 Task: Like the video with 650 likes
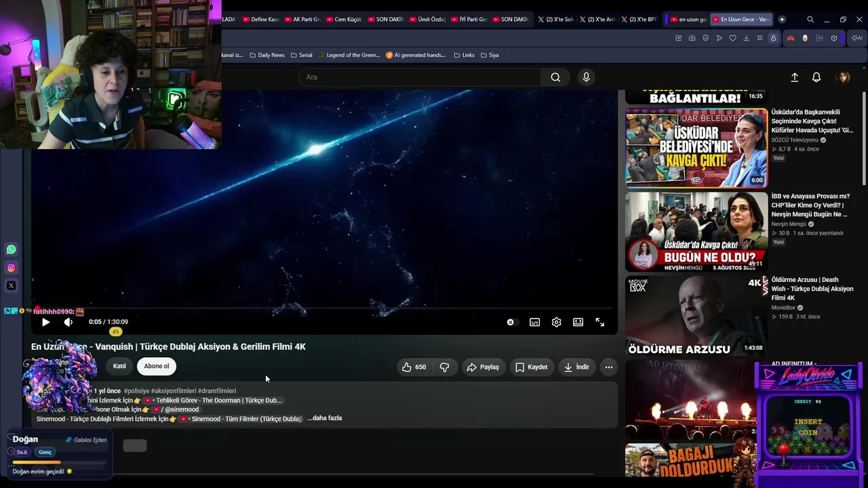click(414, 367)
